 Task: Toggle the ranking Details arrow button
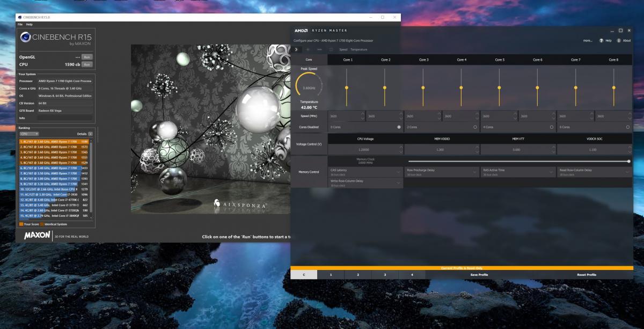[x=90, y=134]
